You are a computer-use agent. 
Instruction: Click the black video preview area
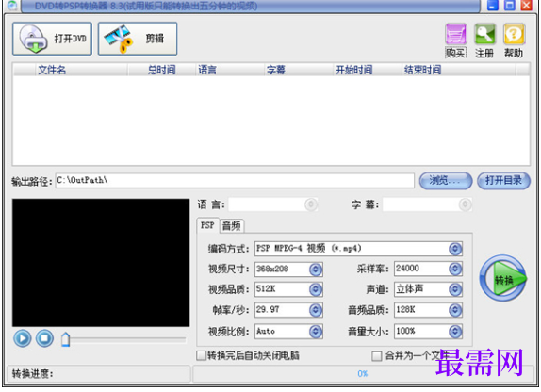[101, 263]
